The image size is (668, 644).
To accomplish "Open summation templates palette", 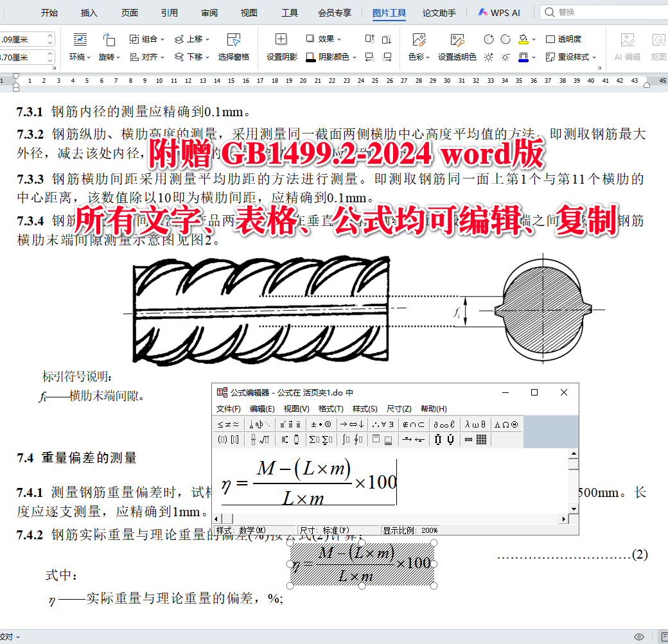I will pyautogui.click(x=321, y=440).
